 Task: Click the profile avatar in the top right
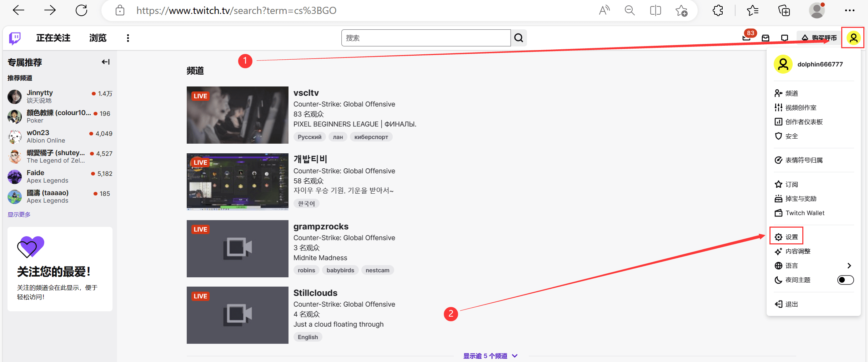coord(853,38)
